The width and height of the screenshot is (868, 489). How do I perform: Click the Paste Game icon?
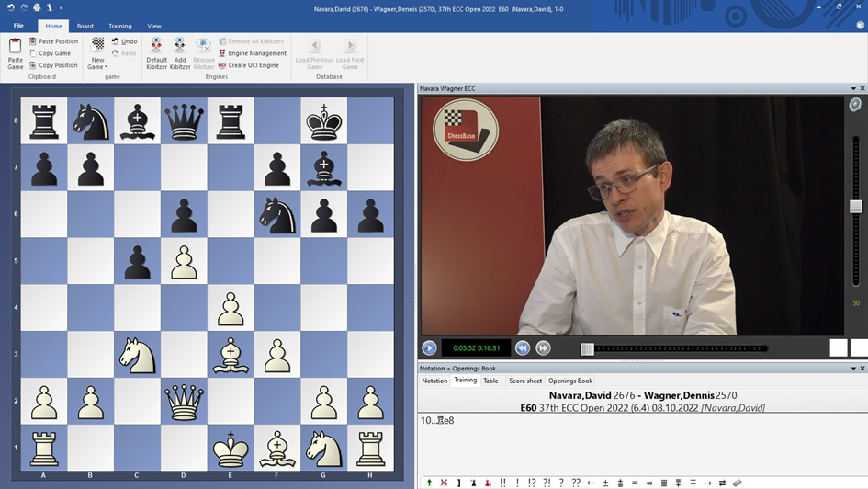click(15, 53)
